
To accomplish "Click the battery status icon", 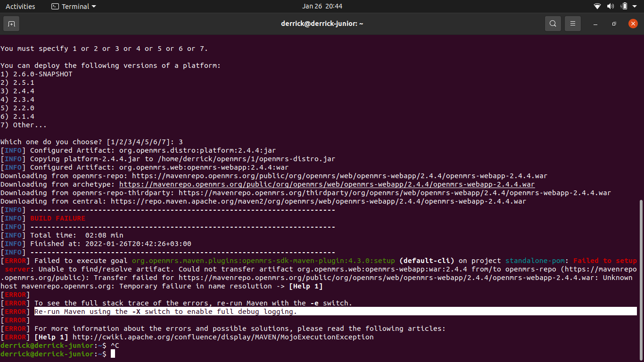I will [x=624, y=6].
